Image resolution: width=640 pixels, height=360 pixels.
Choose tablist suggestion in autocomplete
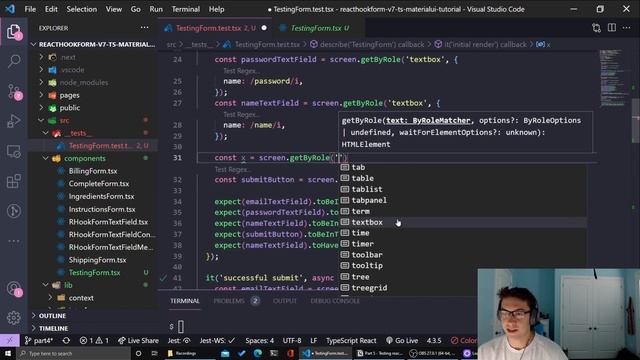[463, 189]
